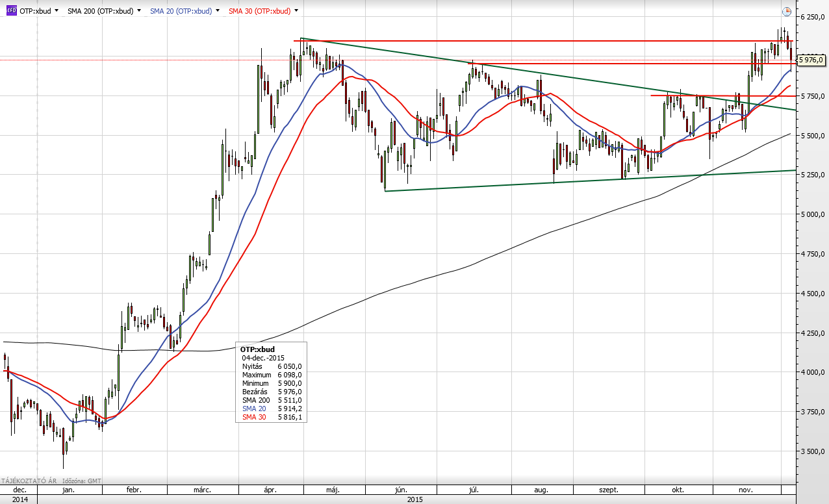Click the 'szept.' month label on the time axis
Viewport: 829px width, 504px height.
pos(607,490)
